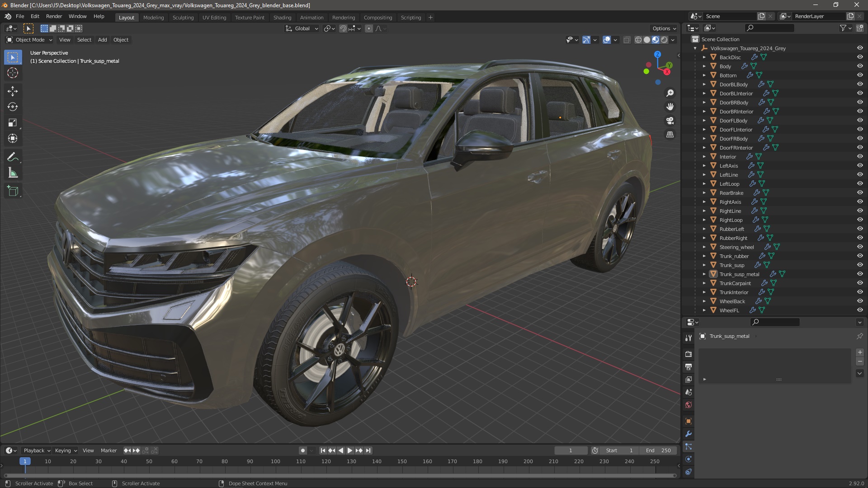Open the Global transform orientation dropdown
This screenshot has height=488, width=868.
(x=302, y=28)
